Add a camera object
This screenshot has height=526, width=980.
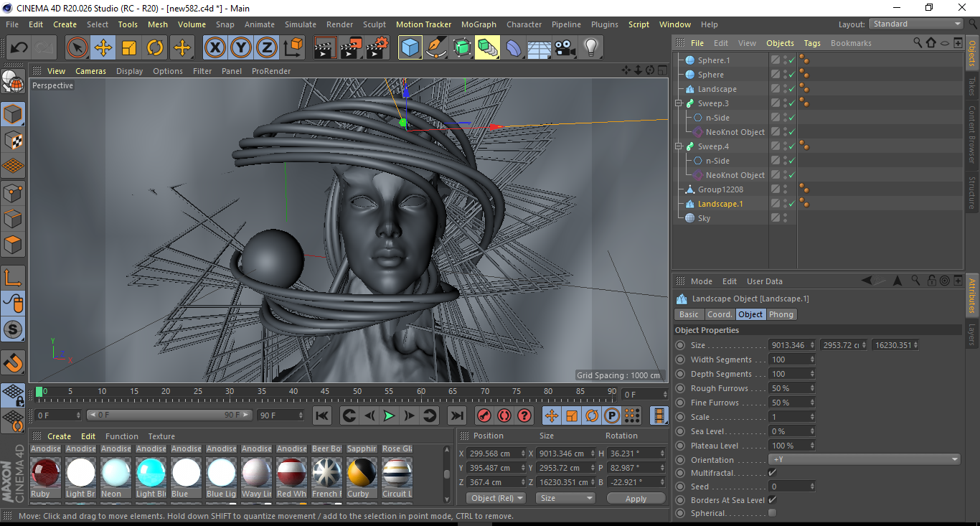565,48
